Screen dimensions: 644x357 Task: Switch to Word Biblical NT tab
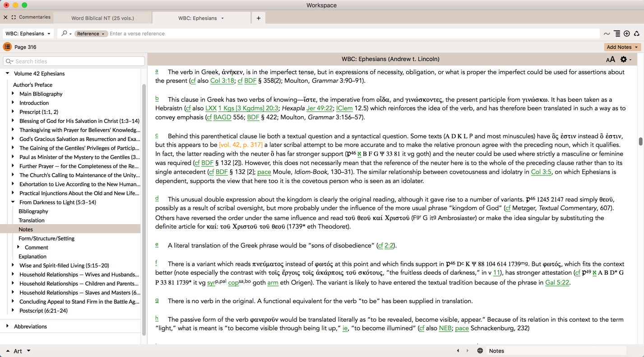102,18
